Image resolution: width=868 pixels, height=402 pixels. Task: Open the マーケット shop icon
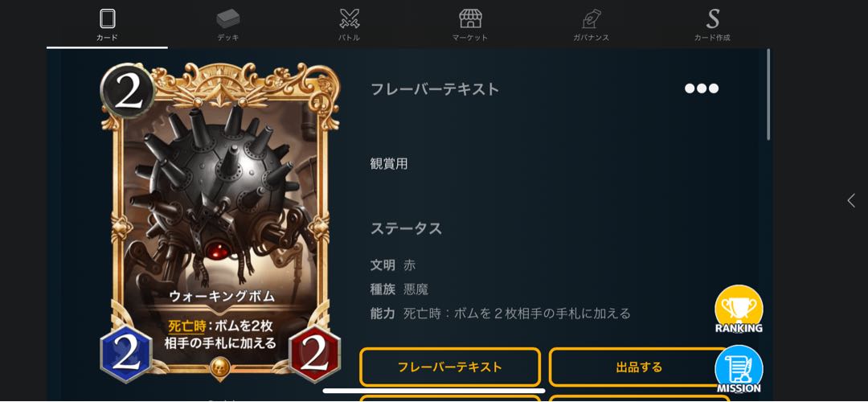(470, 18)
